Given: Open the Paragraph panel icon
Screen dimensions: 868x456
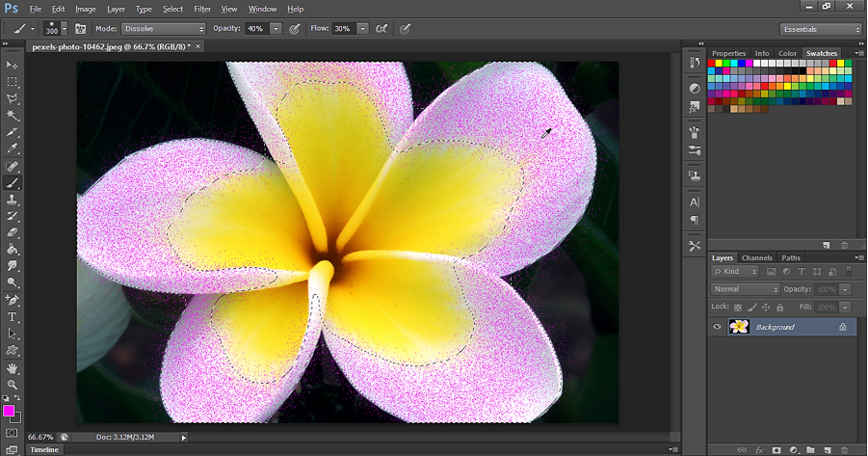Looking at the screenshot, I should point(695,220).
